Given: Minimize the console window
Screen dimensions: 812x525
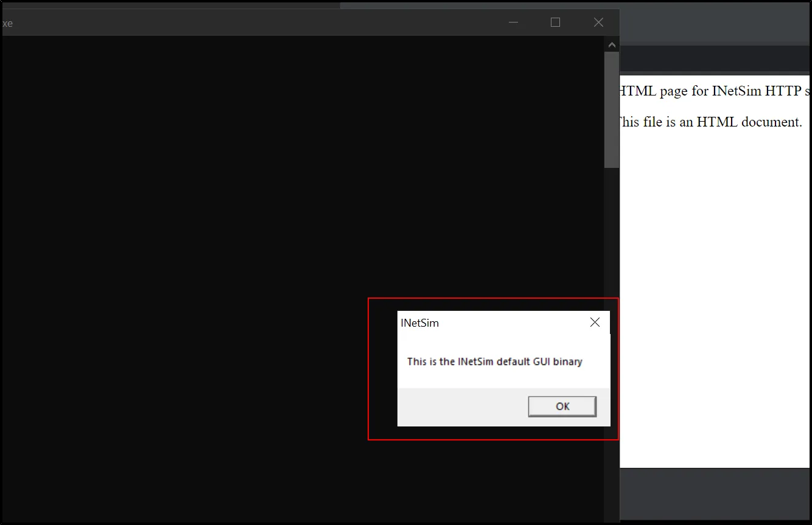Looking at the screenshot, I should pyautogui.click(x=513, y=23).
